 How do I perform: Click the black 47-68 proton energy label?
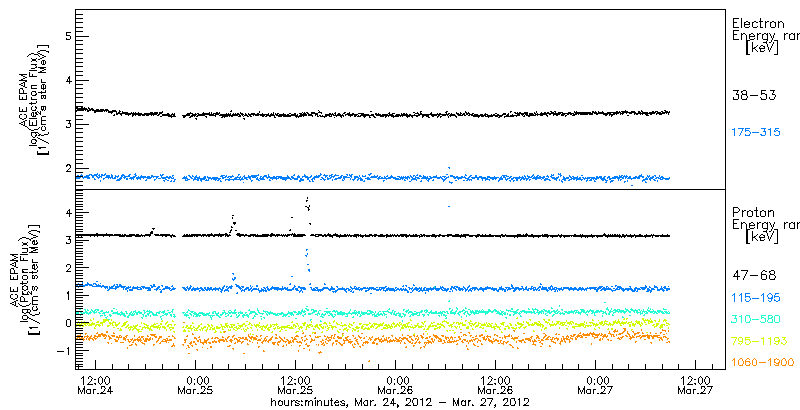pos(754,276)
